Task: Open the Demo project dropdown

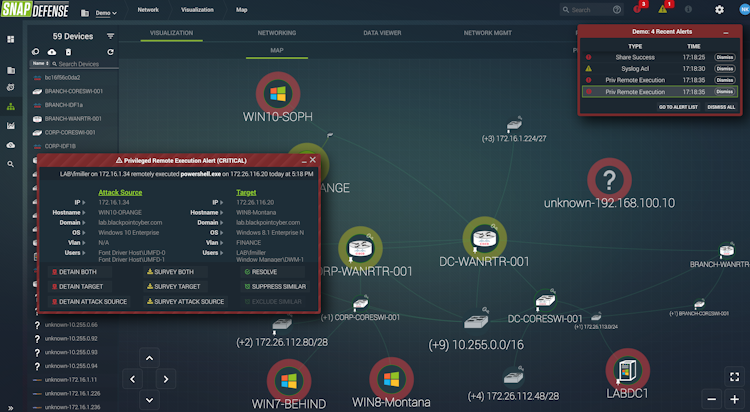Action: (106, 13)
